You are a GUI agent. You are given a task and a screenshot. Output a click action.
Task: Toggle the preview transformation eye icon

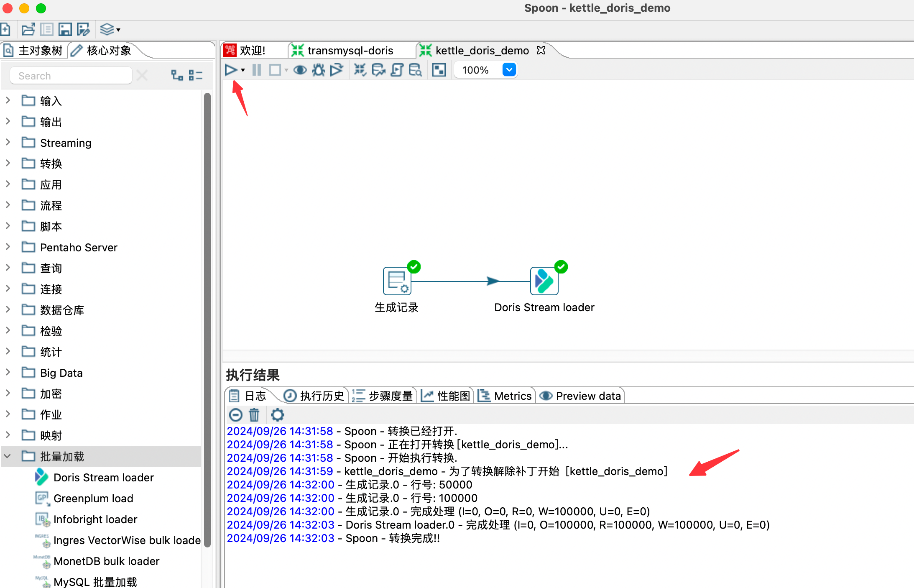(x=300, y=70)
